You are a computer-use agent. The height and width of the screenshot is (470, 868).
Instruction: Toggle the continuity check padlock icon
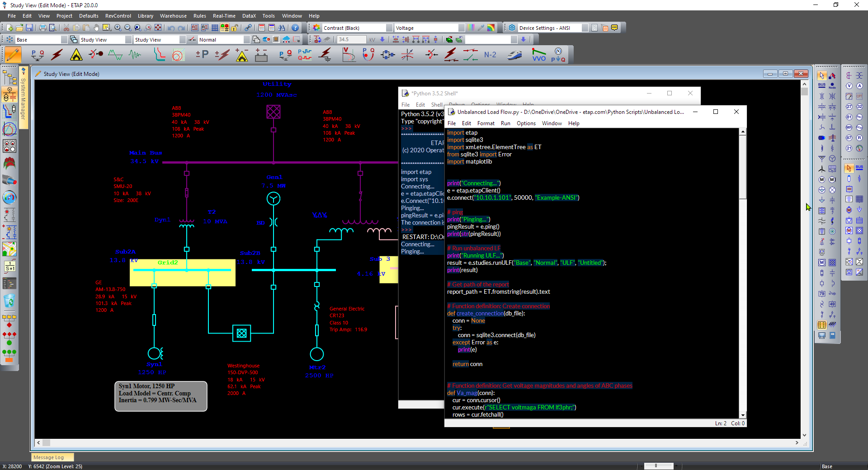tap(234, 28)
